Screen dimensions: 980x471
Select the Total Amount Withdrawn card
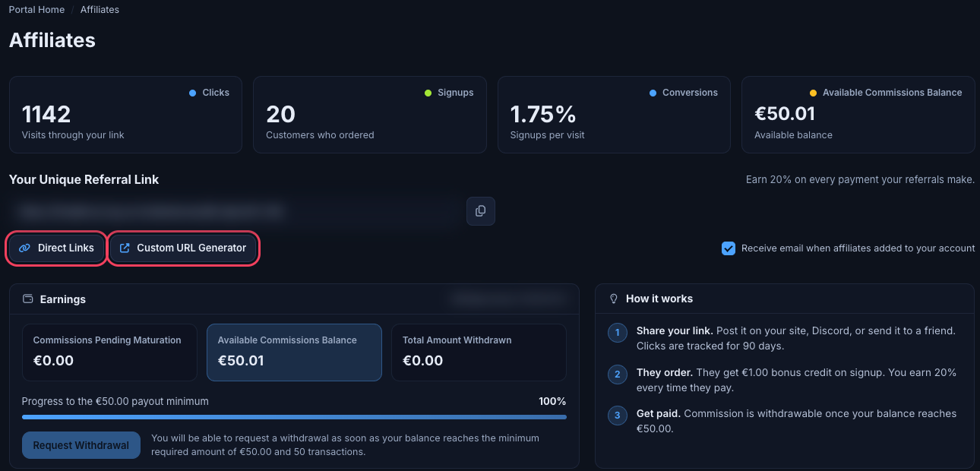pos(479,352)
